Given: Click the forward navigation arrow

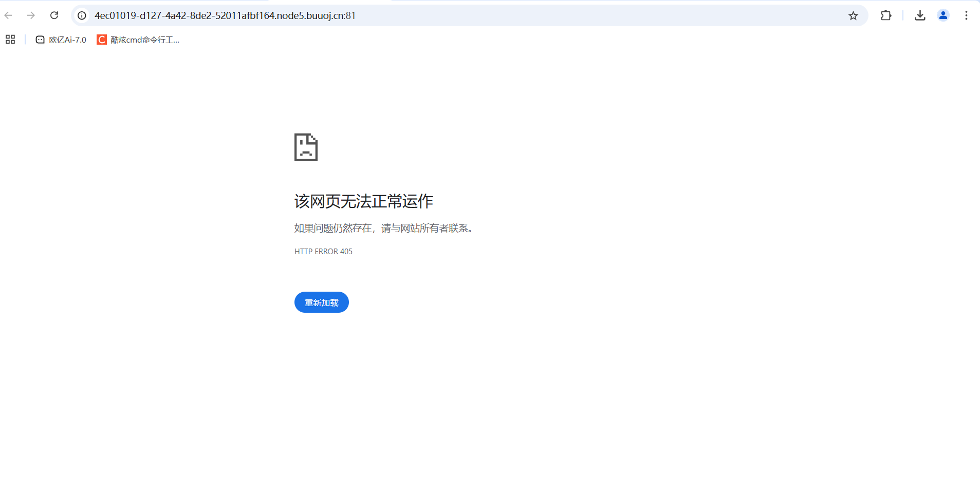Looking at the screenshot, I should tap(31, 15).
